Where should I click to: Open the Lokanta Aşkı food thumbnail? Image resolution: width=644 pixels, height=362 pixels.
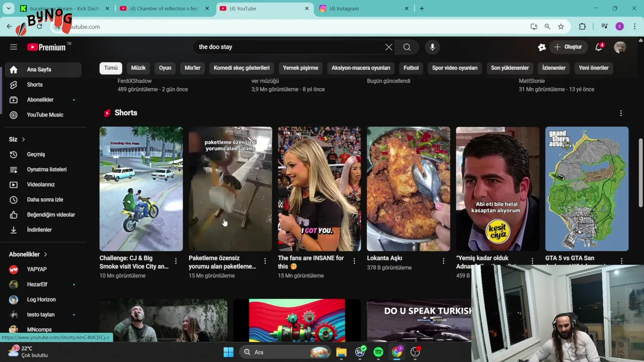[409, 189]
